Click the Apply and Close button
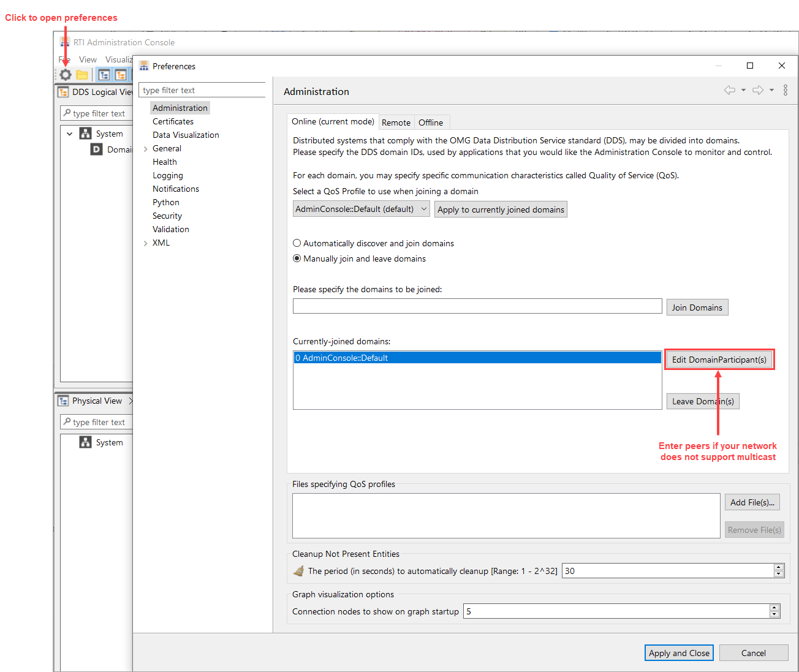The height and width of the screenshot is (672, 799). (679, 653)
